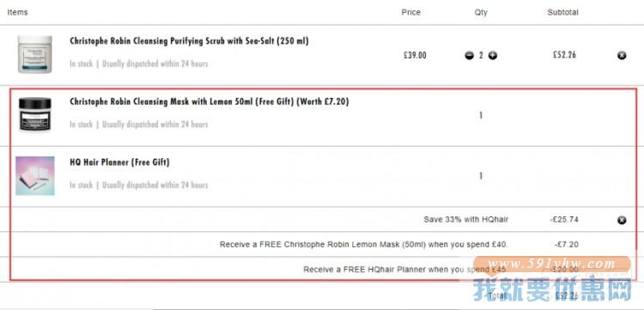
Task: Remove the Save 33% HQhair discount
Action: (x=622, y=220)
